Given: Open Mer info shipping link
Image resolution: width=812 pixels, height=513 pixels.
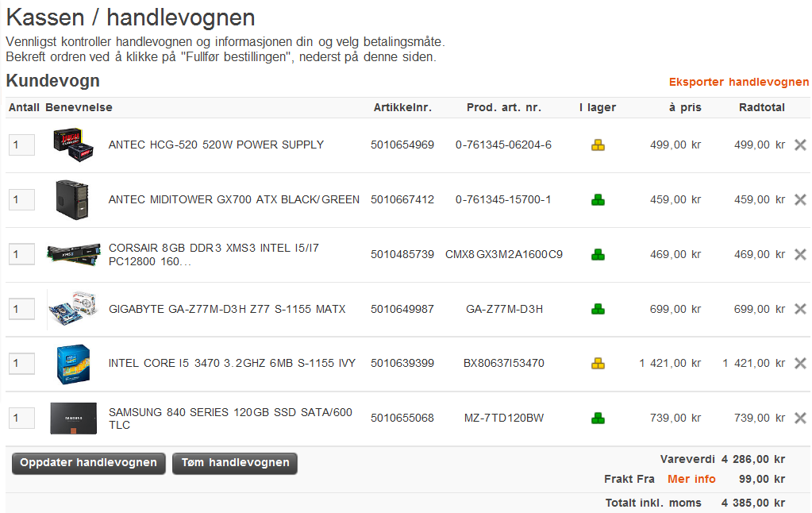Looking at the screenshot, I should click(x=691, y=479).
